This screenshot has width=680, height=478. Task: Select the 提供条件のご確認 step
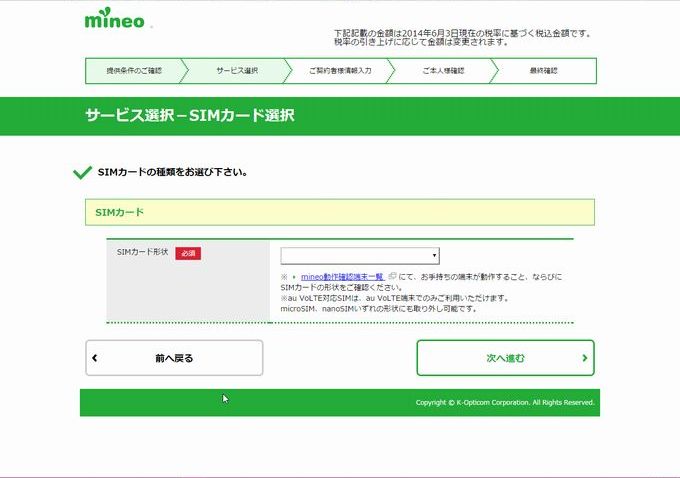pos(134,71)
